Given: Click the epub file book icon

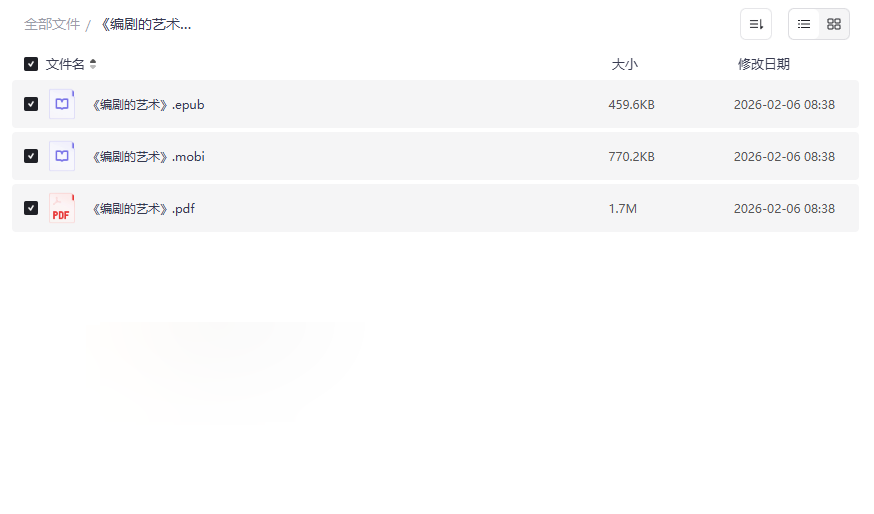Looking at the screenshot, I should (x=62, y=104).
